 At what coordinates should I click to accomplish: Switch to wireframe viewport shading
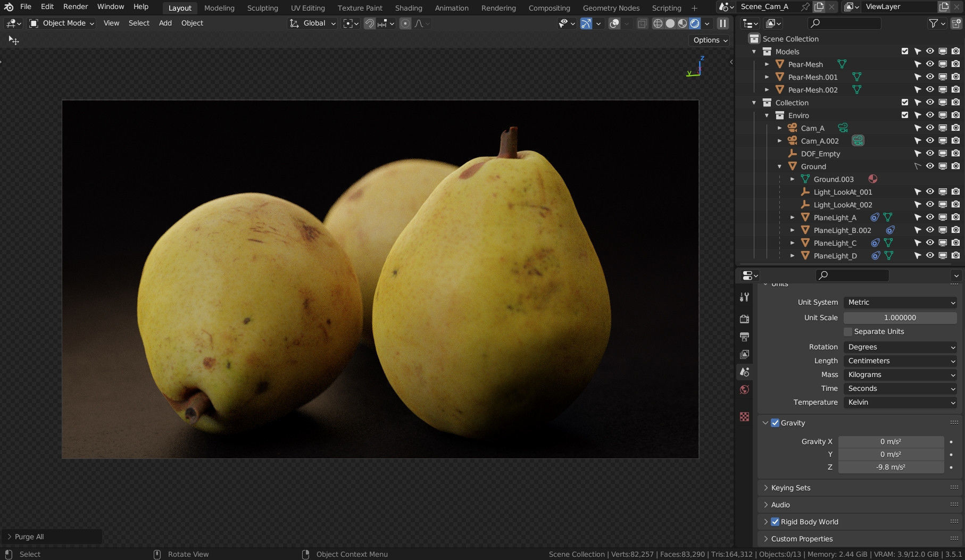click(658, 23)
